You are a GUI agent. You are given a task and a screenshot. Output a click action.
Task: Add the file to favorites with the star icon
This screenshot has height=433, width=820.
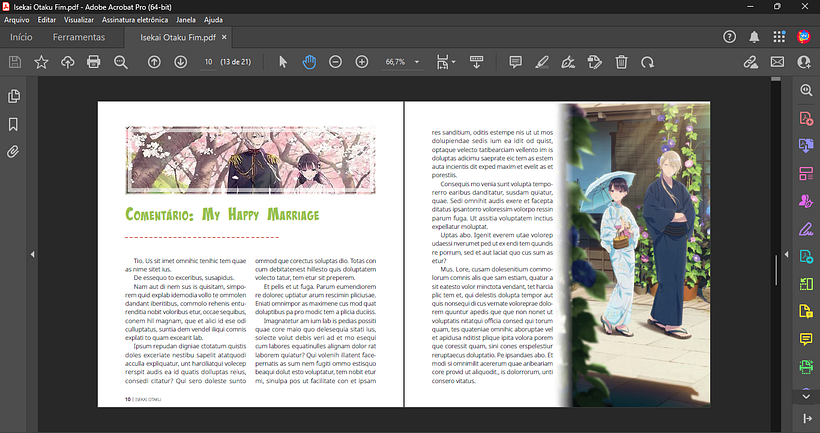coord(41,62)
